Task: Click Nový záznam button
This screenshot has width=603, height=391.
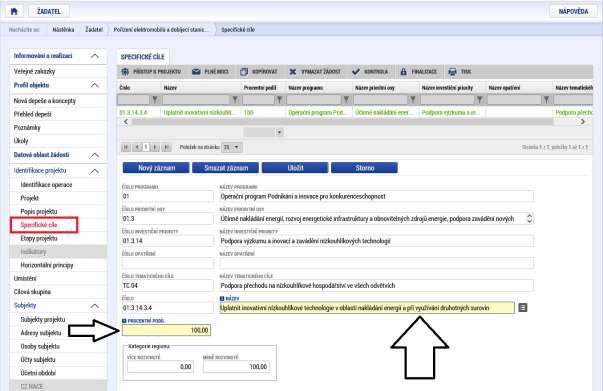Action: [x=156, y=168]
